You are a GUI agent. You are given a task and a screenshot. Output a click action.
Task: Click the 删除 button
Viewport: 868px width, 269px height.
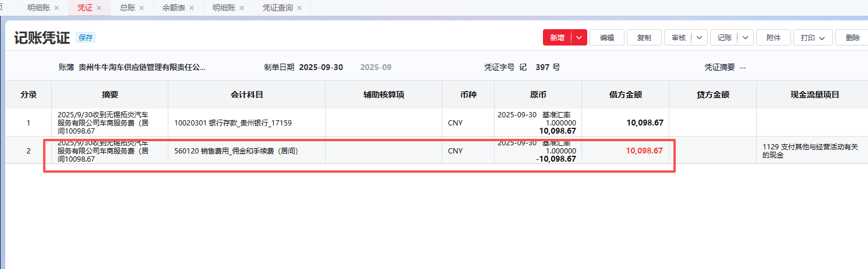pos(852,37)
